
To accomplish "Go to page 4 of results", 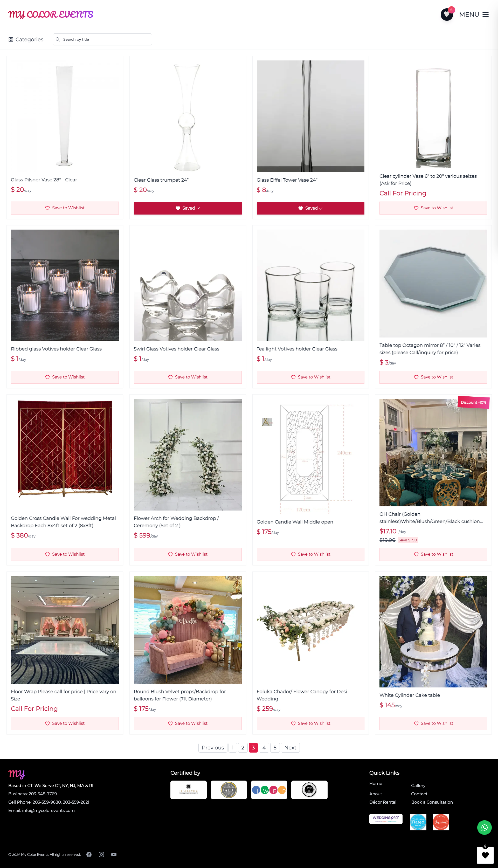I will (x=264, y=747).
